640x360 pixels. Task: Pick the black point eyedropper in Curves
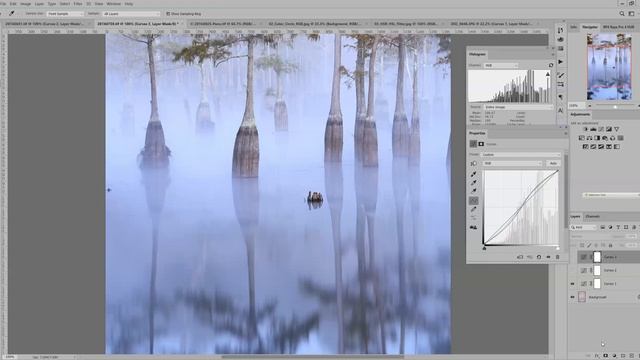click(473, 174)
